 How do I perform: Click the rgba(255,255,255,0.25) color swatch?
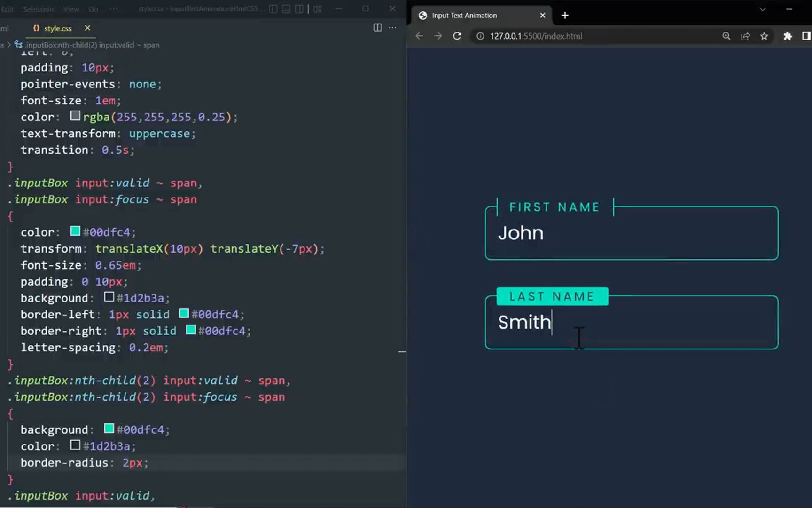click(75, 116)
